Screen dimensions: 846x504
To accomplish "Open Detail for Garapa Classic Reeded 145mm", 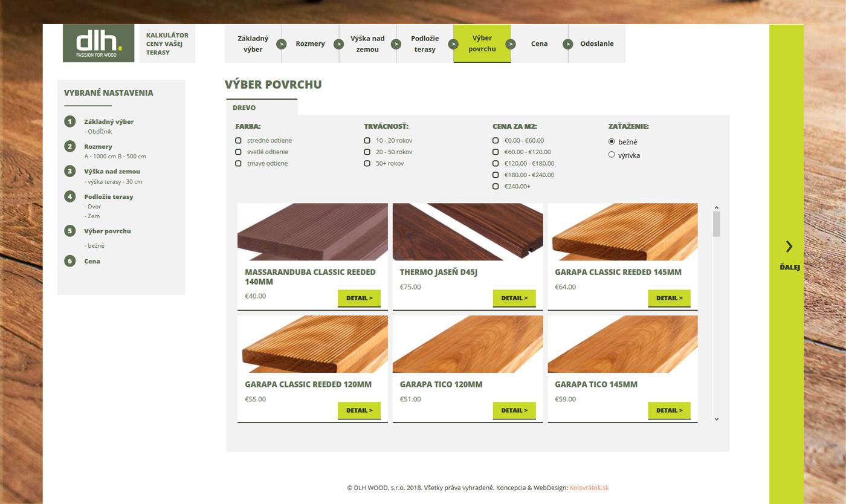I will click(670, 298).
